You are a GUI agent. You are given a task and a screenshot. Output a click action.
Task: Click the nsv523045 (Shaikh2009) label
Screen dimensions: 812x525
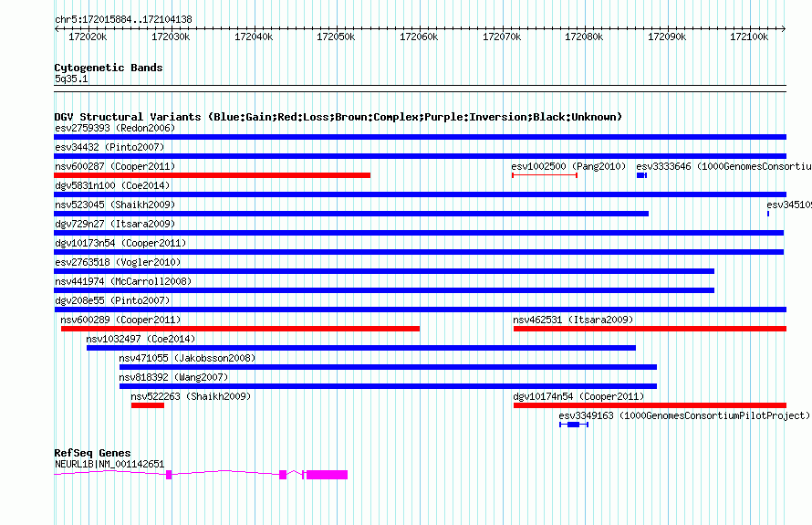click(x=115, y=205)
